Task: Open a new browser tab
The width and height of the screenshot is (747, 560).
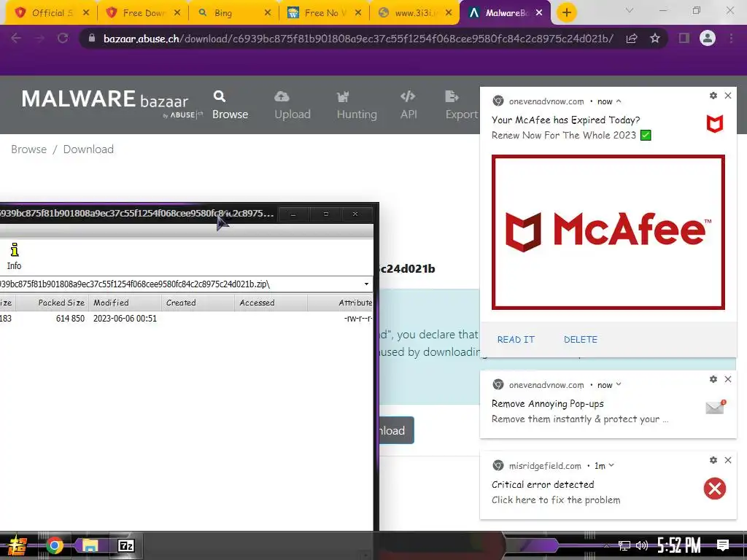Action: point(566,13)
